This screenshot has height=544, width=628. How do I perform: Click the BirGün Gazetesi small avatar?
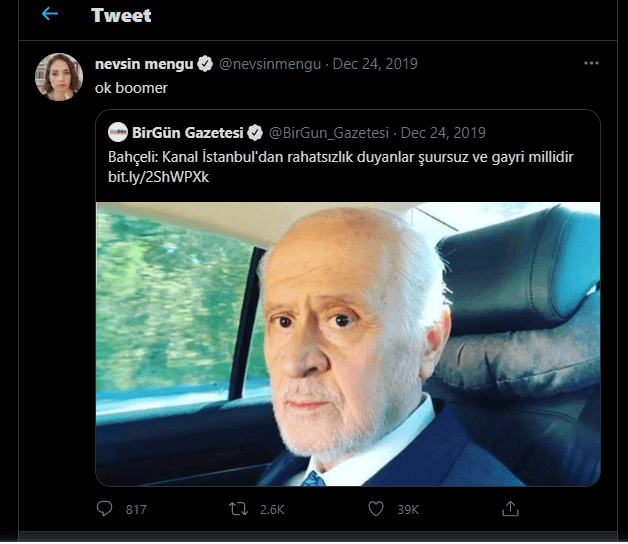coord(118,132)
